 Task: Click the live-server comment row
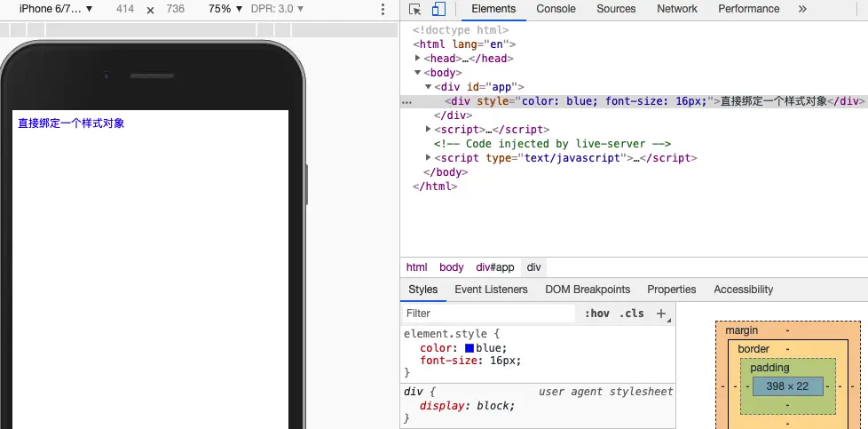[552, 144]
